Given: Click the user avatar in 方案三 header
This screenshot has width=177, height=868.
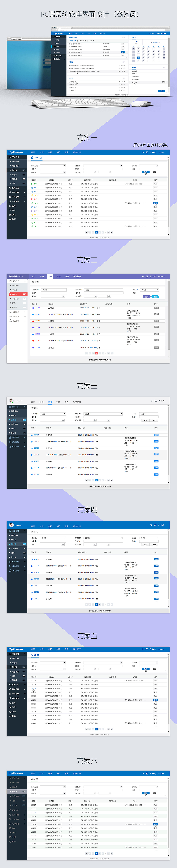Looking at the screenshot, I should coord(11,401).
